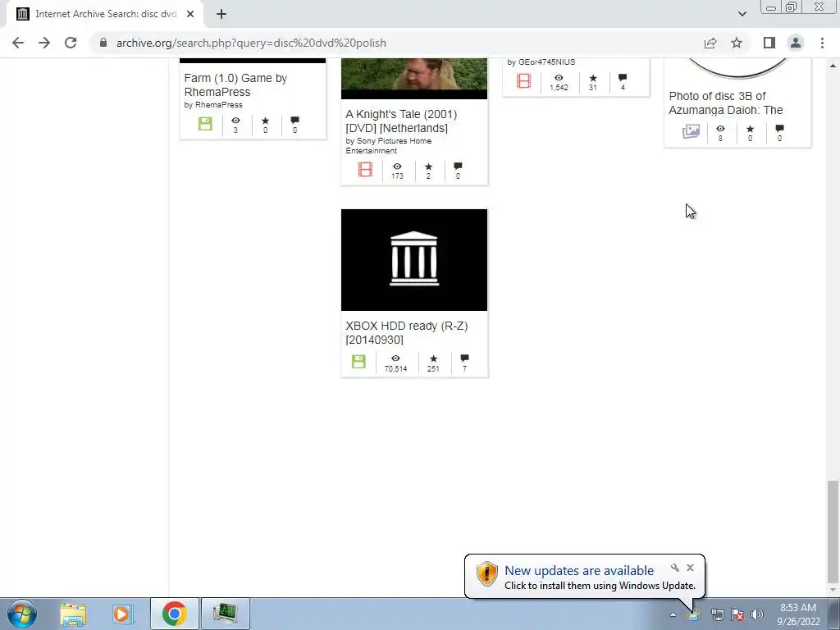
Task: Click the reviews bubble on Azumanga Daioh card
Action: tap(779, 129)
